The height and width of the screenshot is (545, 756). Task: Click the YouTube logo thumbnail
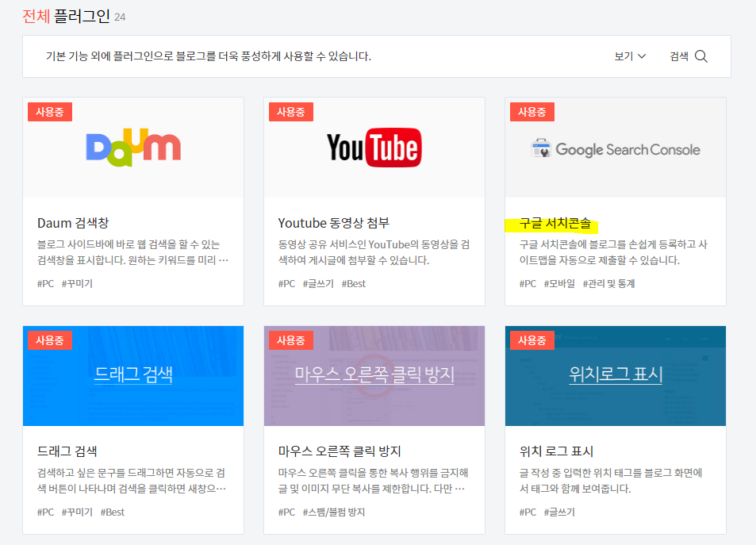tap(374, 148)
